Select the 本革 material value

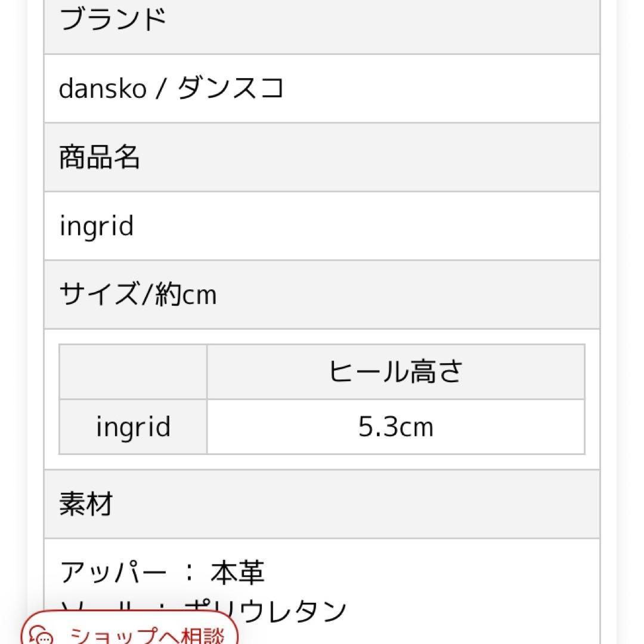click(x=237, y=573)
